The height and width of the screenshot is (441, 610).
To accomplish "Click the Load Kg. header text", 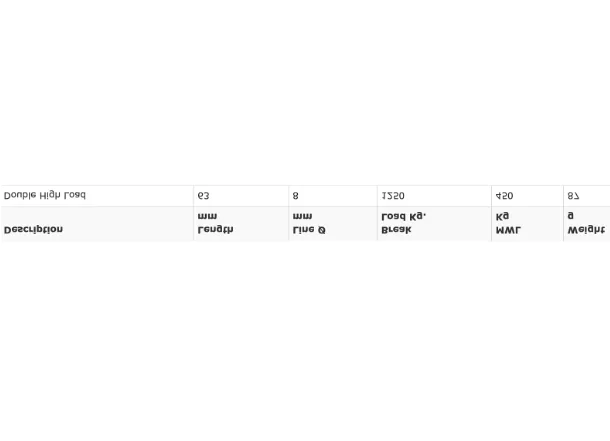I will pos(404,216).
